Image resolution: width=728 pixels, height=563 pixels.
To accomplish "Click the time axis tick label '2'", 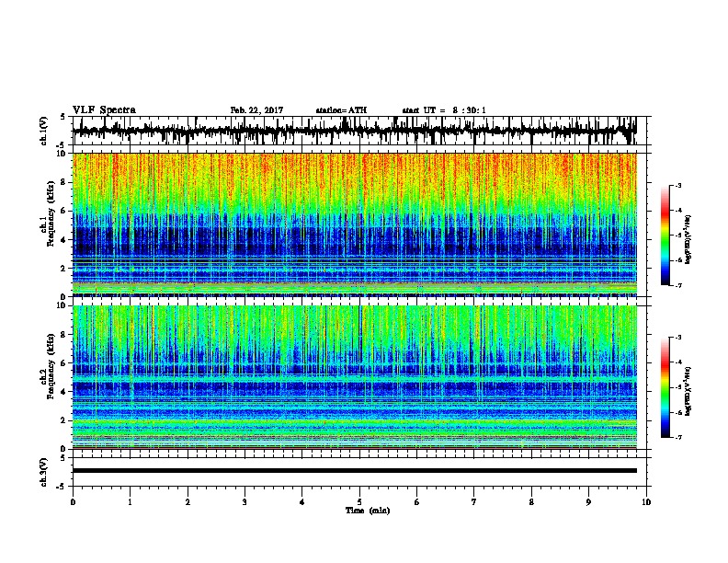I will click(x=188, y=501).
